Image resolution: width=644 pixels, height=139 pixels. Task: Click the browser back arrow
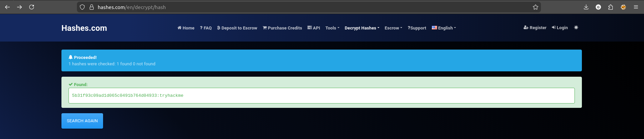pos(7,7)
